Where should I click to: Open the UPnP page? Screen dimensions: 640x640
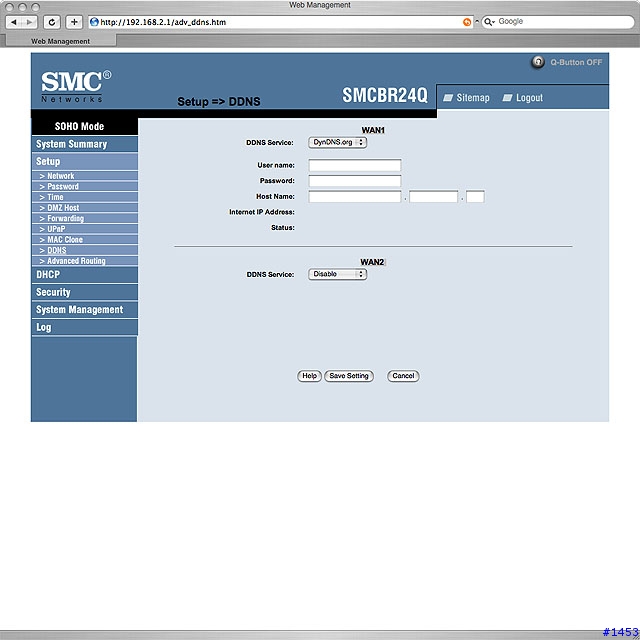pos(85,229)
